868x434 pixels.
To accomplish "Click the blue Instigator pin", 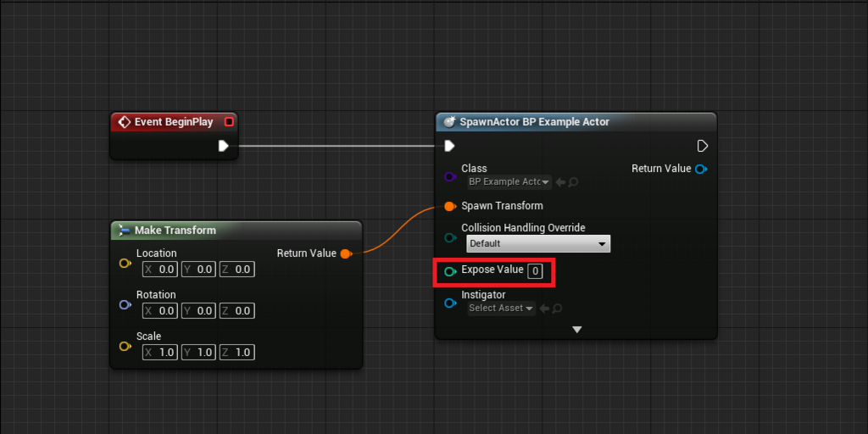I will [450, 303].
